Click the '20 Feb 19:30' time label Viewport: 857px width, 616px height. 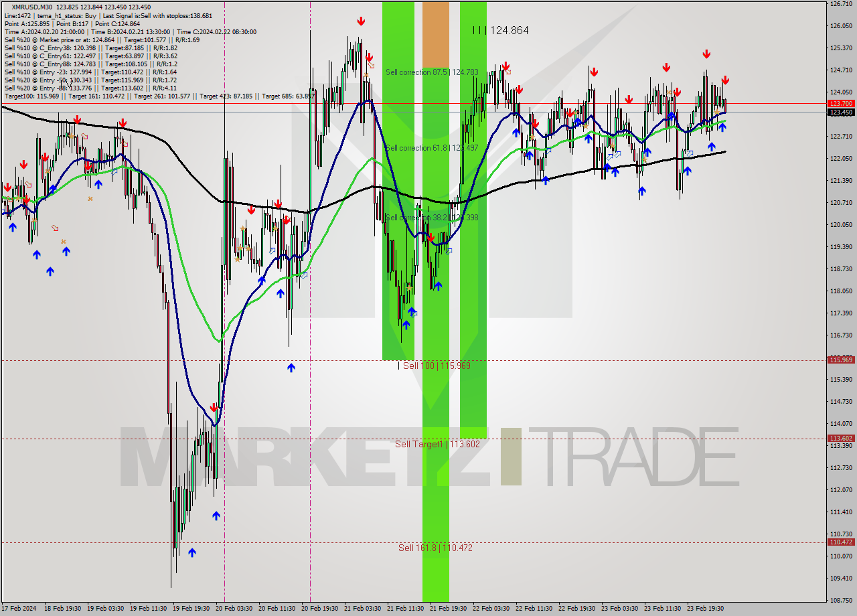[x=319, y=609]
